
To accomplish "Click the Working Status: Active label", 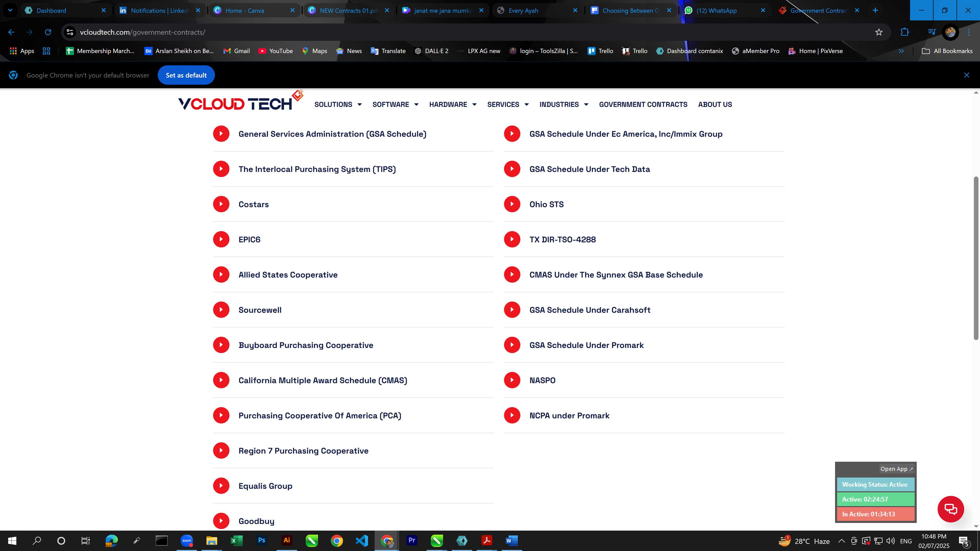I will [875, 484].
